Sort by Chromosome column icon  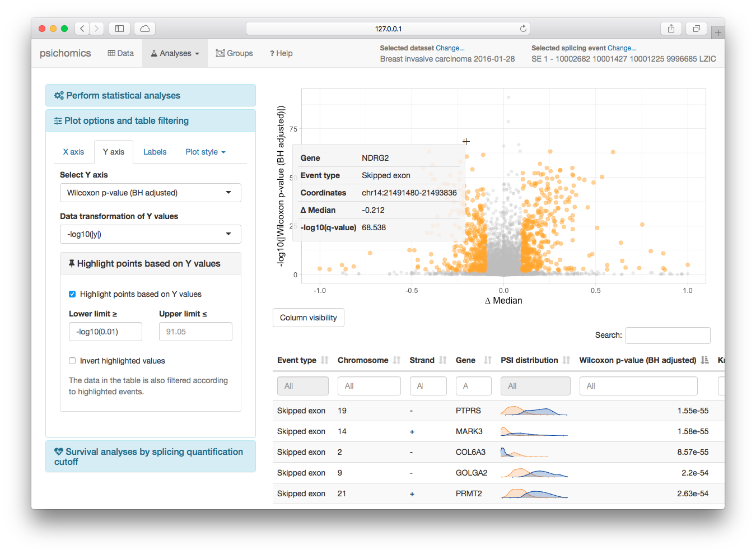(396, 360)
